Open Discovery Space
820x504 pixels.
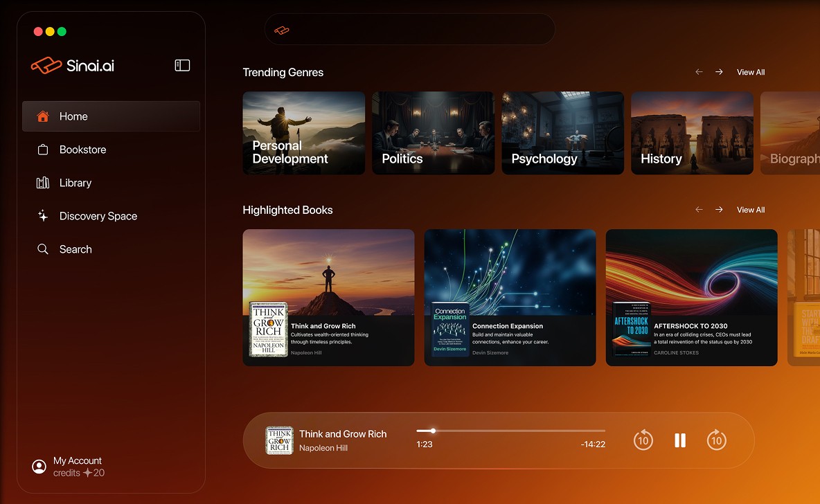(x=111, y=216)
